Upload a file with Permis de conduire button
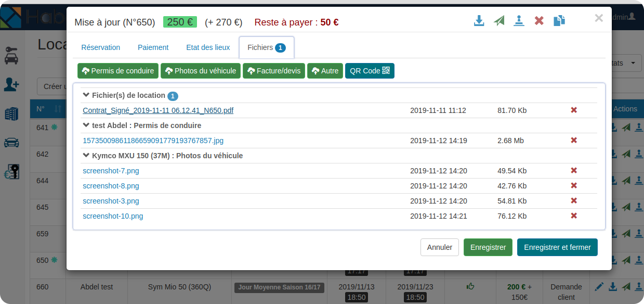Viewport: 644px width, 304px height. point(118,71)
